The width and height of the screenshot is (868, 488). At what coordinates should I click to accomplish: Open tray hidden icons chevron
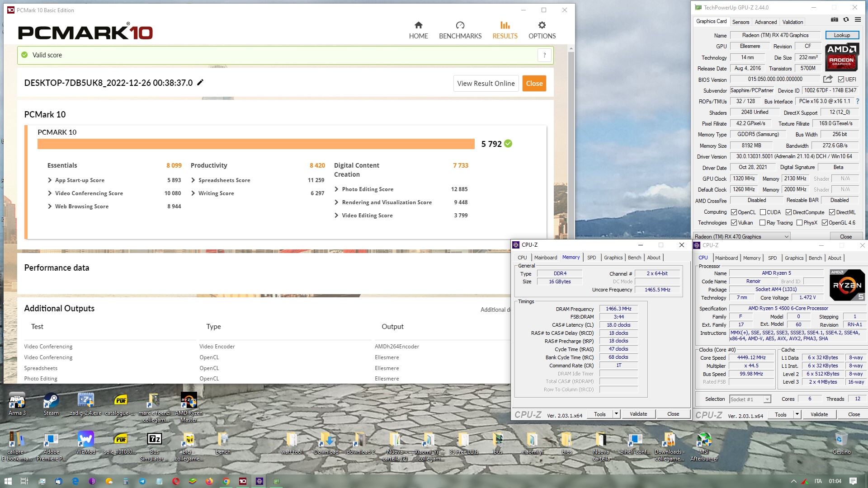793,481
